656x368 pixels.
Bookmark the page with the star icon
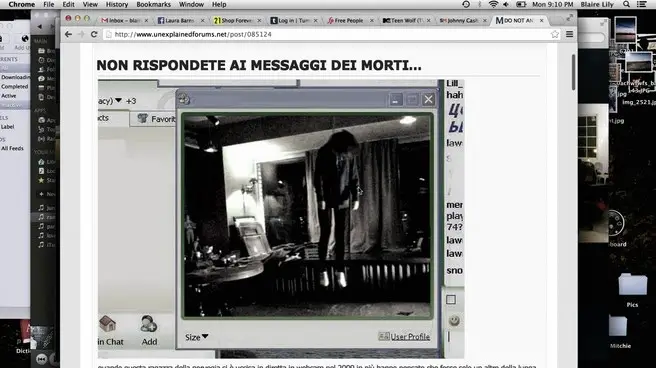pos(555,34)
